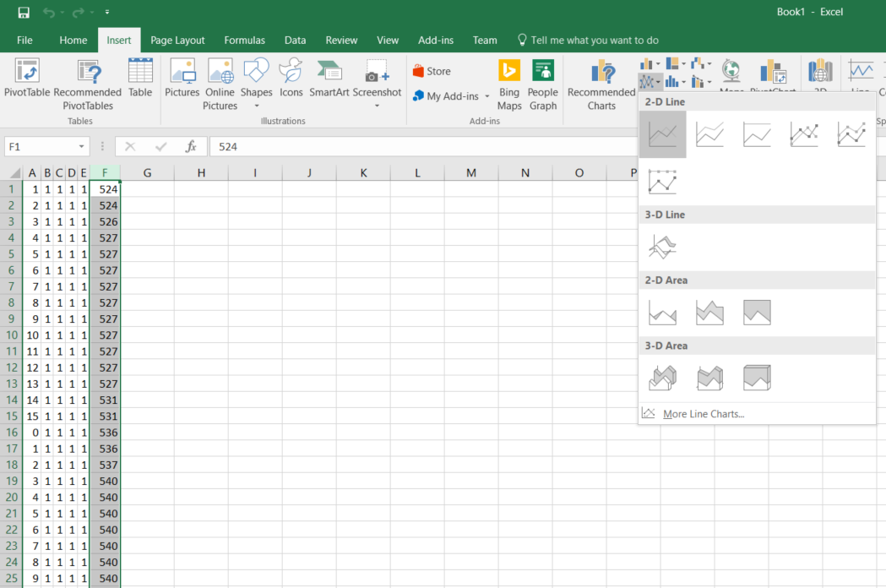
Task: Insert SmartArt graphic
Action: [329, 80]
